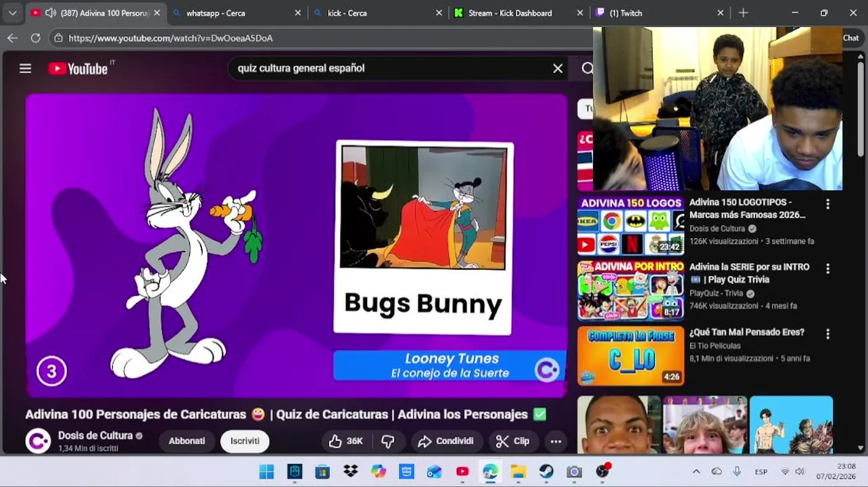Open Microsoft Store from taskbar
The image size is (868, 487).
tap(322, 471)
